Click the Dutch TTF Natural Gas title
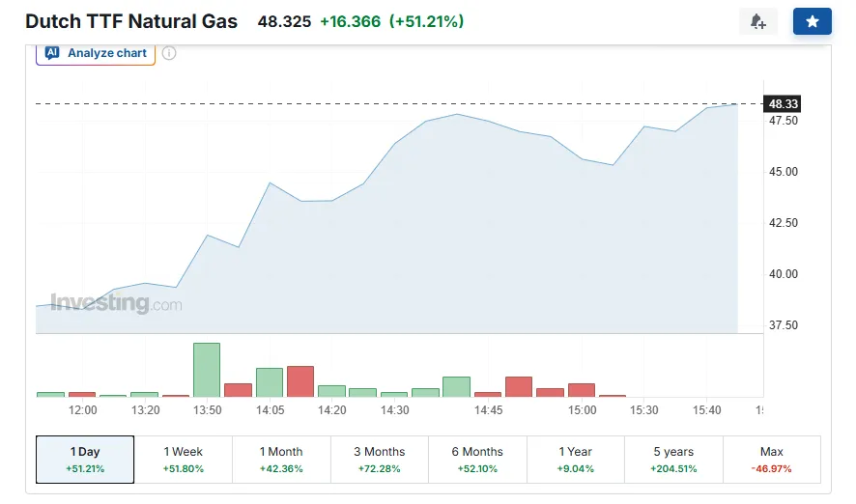Image resolution: width=856 pixels, height=504 pixels. [131, 21]
